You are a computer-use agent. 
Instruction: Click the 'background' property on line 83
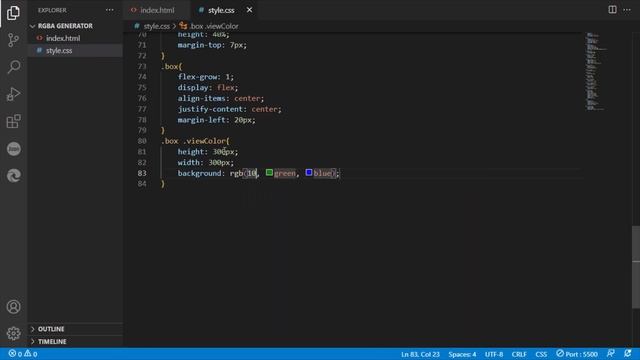click(x=199, y=173)
